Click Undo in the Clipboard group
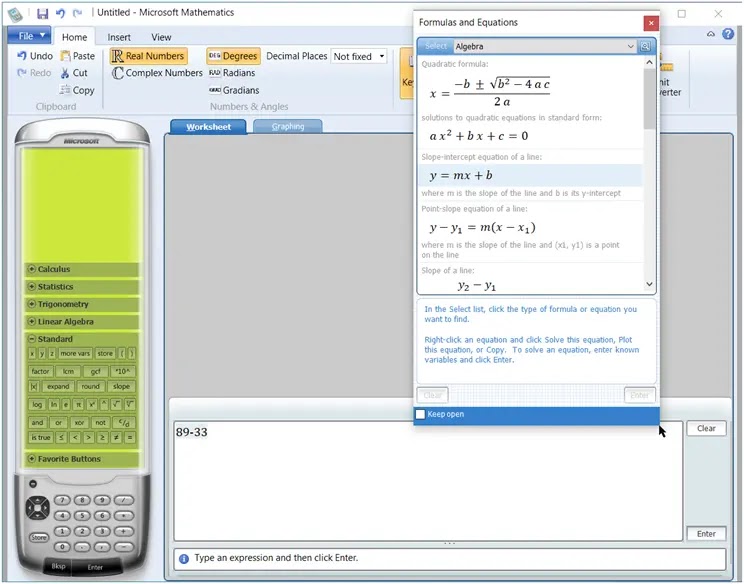744x584 pixels. click(35, 56)
